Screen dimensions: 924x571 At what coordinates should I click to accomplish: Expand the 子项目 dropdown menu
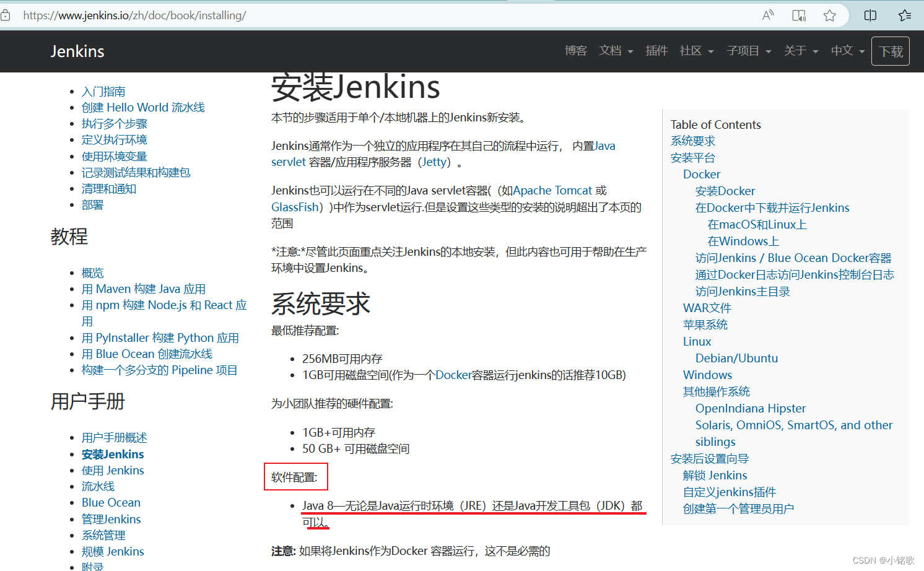[749, 51]
